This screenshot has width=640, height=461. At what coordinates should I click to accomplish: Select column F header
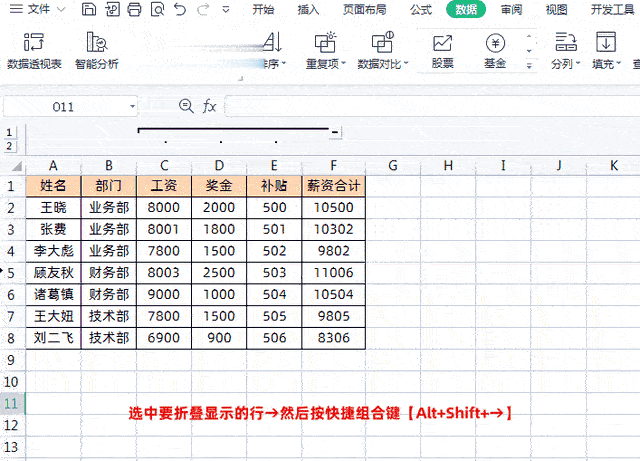click(333, 165)
